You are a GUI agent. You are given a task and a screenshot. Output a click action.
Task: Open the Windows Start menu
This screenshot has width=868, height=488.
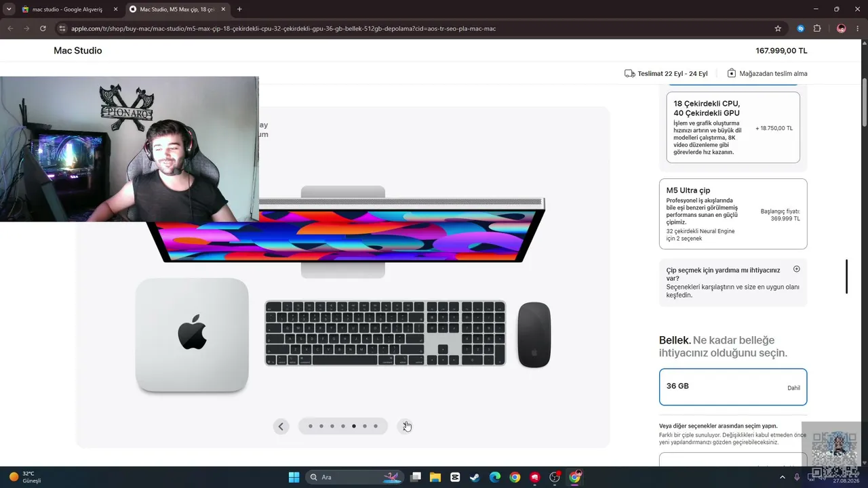[294, 477]
